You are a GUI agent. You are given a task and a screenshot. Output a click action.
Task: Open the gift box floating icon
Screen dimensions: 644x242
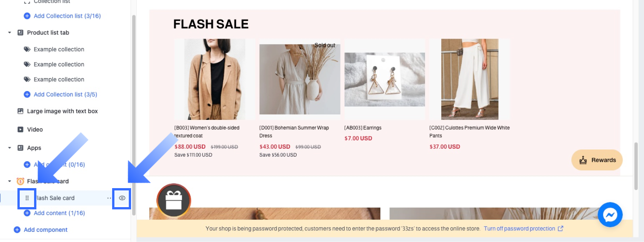coord(174,200)
